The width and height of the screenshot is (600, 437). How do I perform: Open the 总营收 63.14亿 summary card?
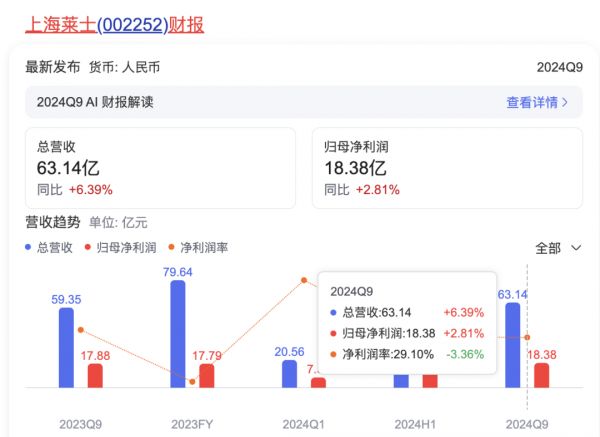160,168
